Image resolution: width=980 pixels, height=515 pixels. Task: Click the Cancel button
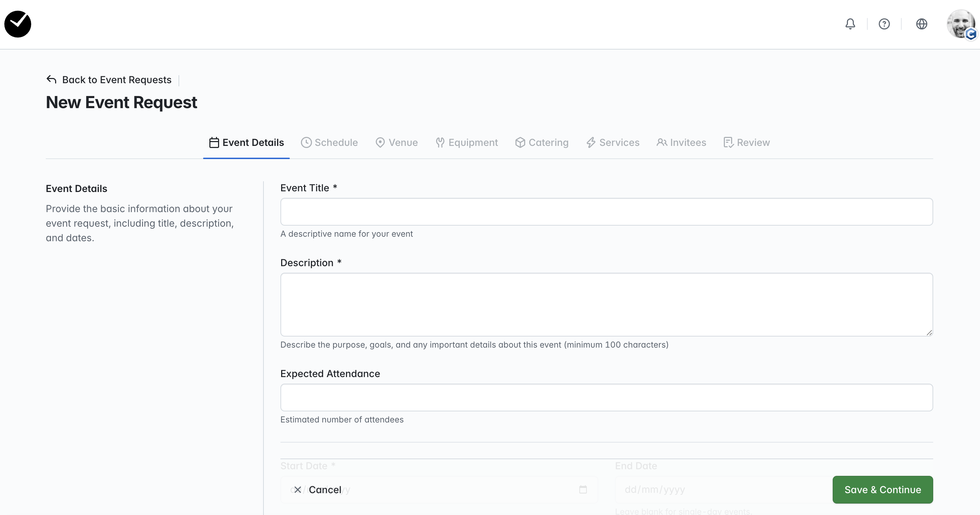(x=318, y=490)
